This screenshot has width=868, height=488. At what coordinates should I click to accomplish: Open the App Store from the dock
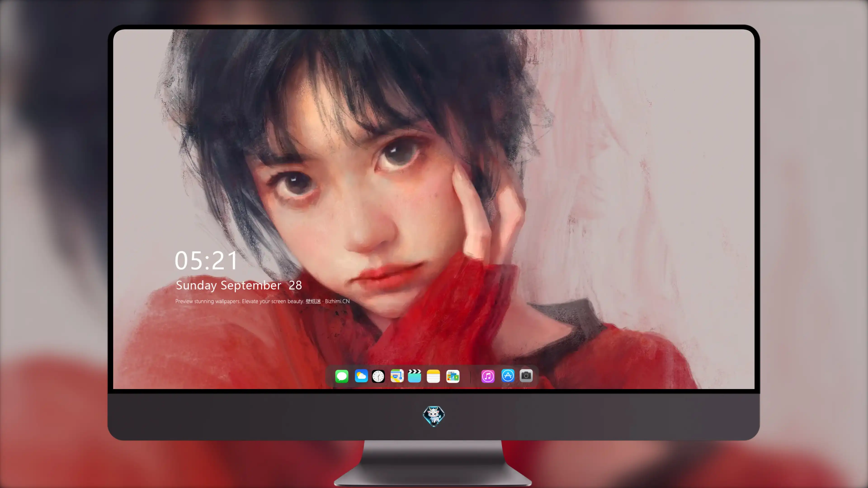click(x=508, y=375)
